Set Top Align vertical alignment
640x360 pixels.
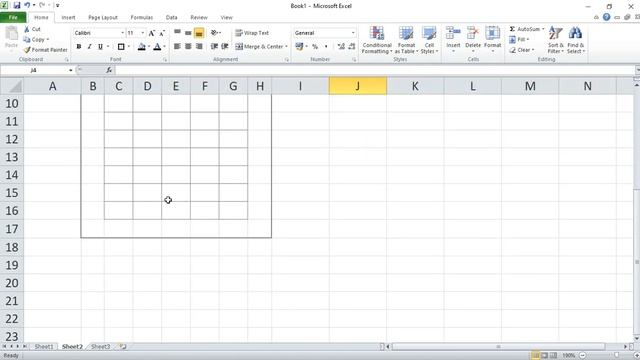[177, 33]
